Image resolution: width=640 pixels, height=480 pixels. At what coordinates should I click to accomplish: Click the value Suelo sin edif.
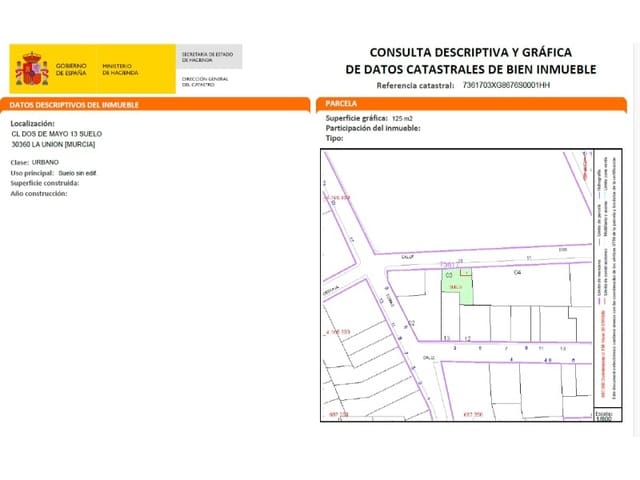[x=78, y=173]
